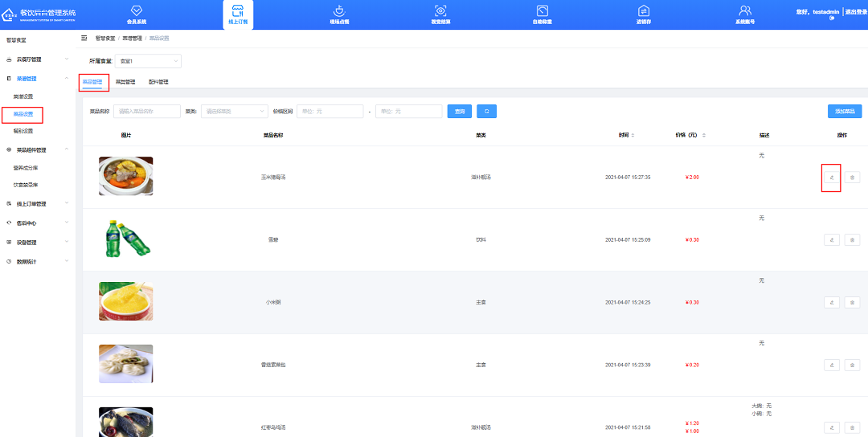Click the 菜品名称 input field

point(147,112)
